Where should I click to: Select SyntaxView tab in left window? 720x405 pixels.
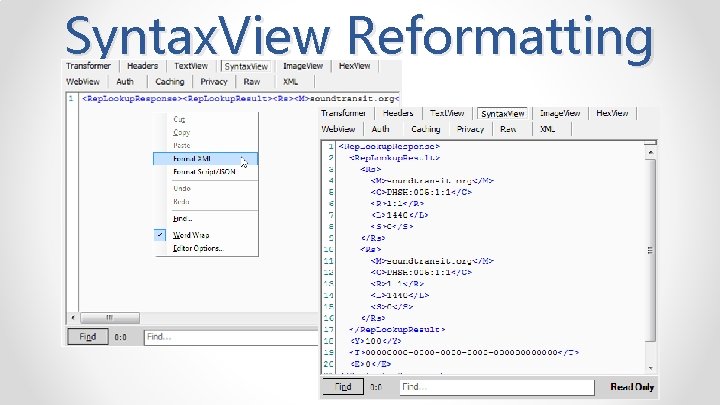coord(246,66)
